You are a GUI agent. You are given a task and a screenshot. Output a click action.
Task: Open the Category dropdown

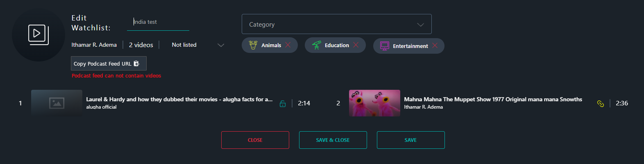(x=337, y=24)
